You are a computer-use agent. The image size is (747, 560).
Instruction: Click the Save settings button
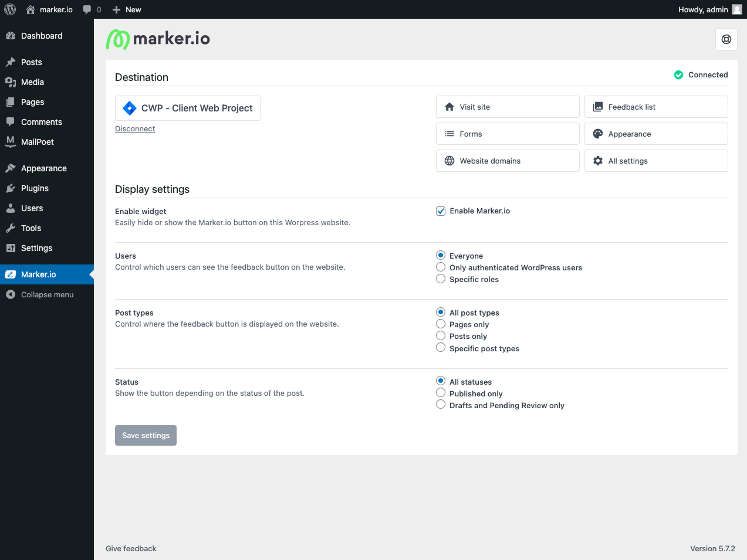click(x=146, y=435)
